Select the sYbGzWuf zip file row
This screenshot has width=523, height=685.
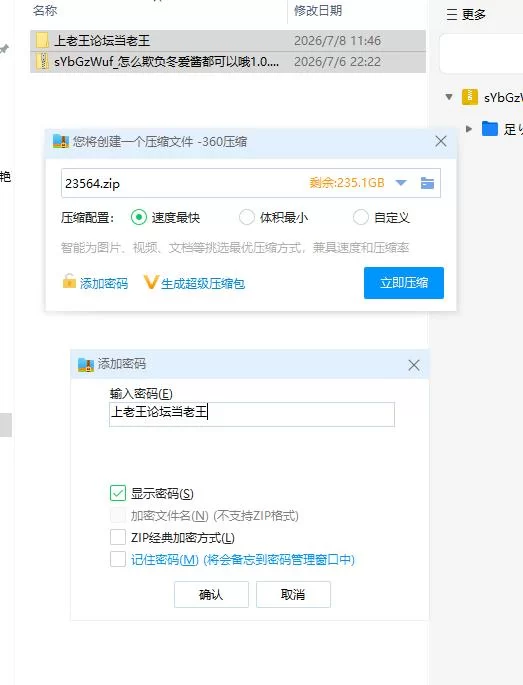pyautogui.click(x=228, y=62)
